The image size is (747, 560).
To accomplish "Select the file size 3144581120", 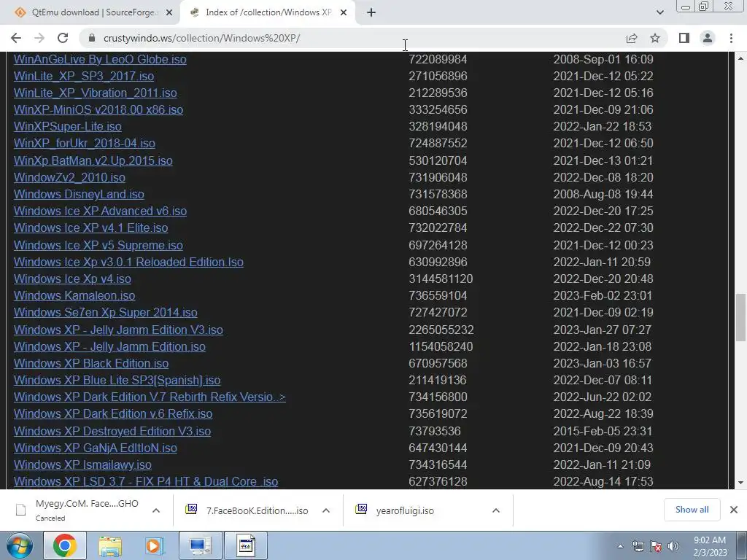I will (x=441, y=279).
